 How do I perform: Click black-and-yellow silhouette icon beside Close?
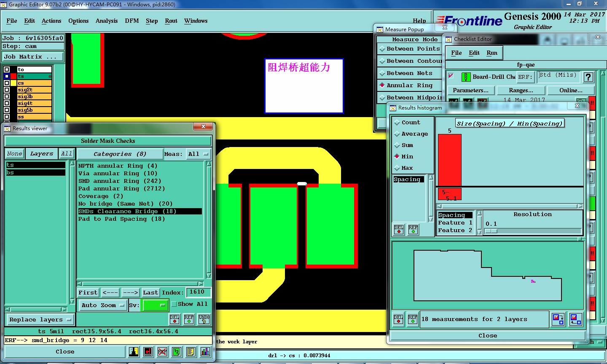coord(134,351)
